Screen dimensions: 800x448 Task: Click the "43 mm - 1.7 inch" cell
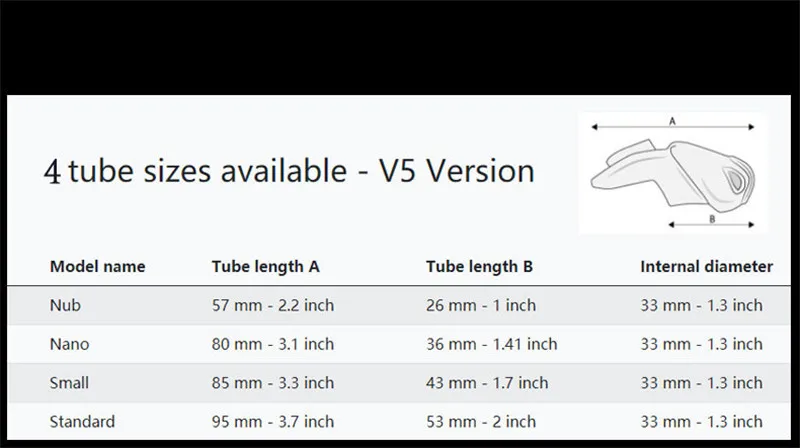coord(486,383)
